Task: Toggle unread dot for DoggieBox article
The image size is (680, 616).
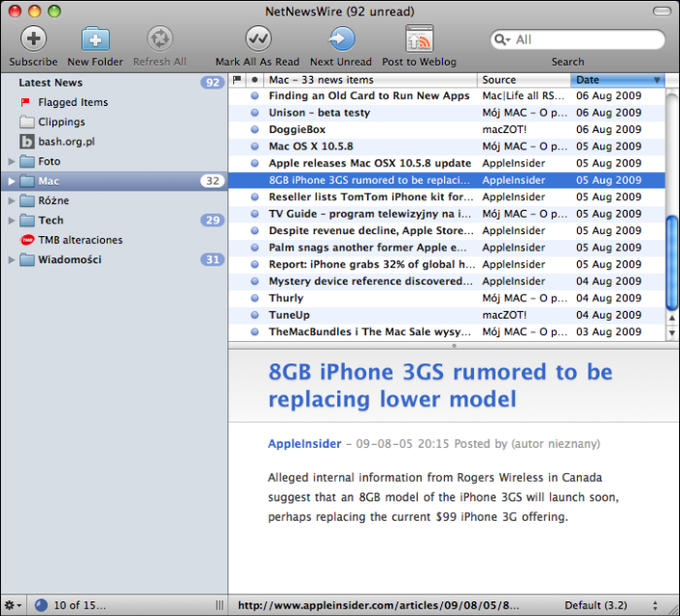Action: 255,129
